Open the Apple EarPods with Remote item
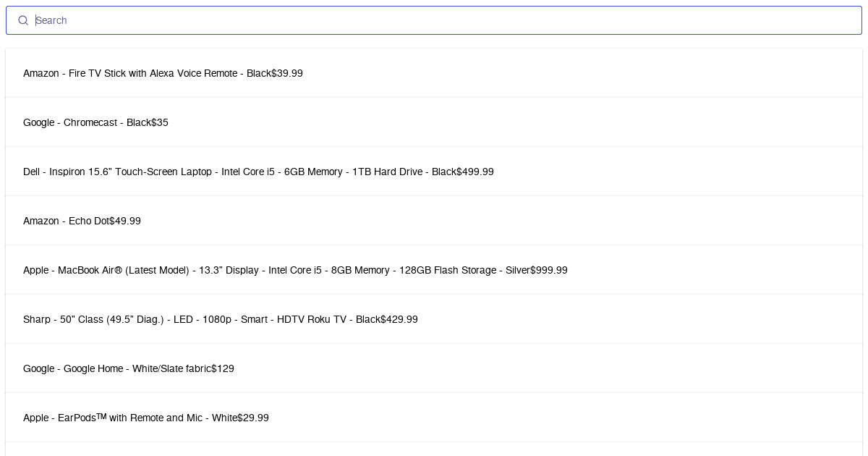 130,418
